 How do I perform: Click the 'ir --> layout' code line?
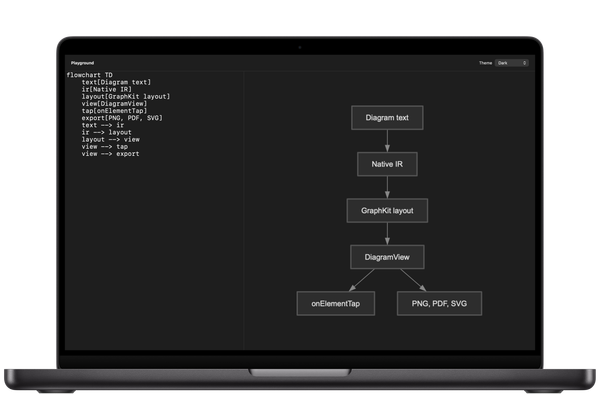(x=106, y=132)
